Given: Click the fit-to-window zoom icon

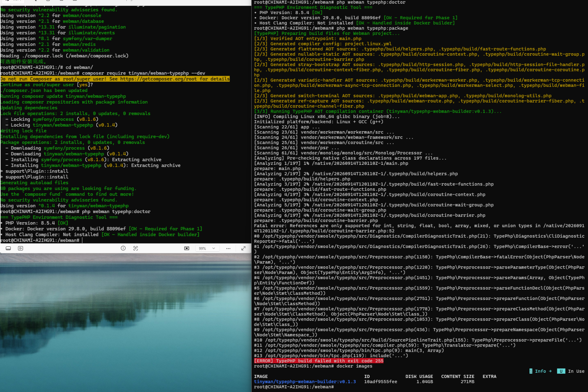Looking at the screenshot, I should coord(187,248).
